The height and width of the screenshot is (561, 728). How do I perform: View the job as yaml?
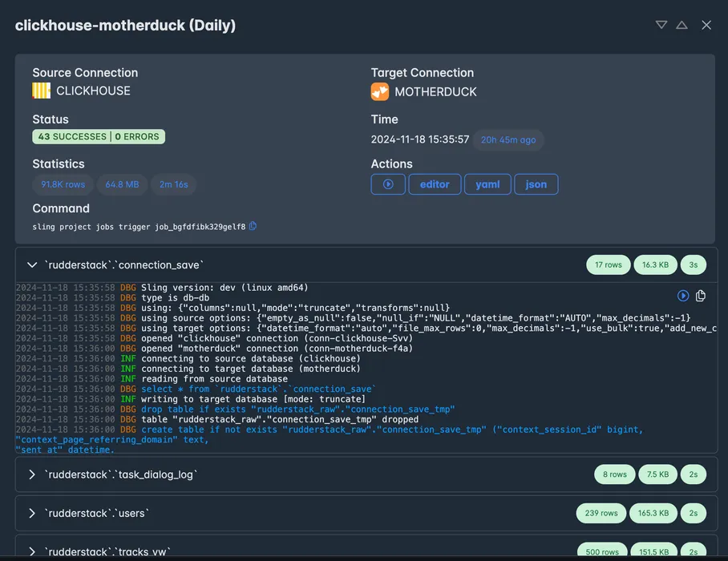pos(487,184)
